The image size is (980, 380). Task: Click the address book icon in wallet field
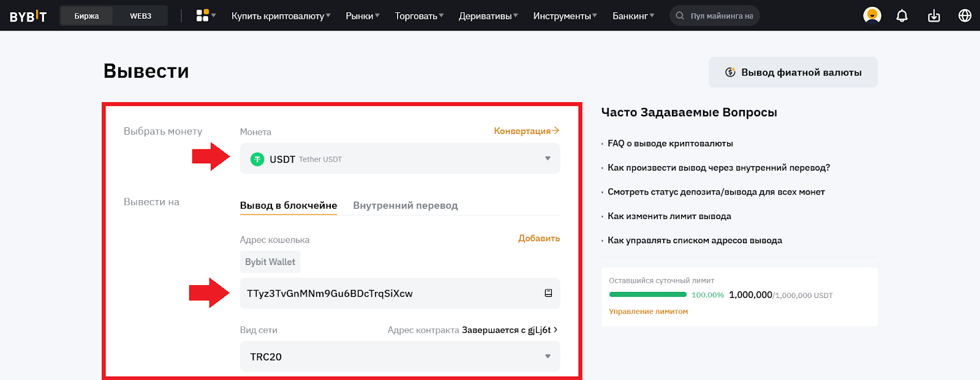click(548, 293)
